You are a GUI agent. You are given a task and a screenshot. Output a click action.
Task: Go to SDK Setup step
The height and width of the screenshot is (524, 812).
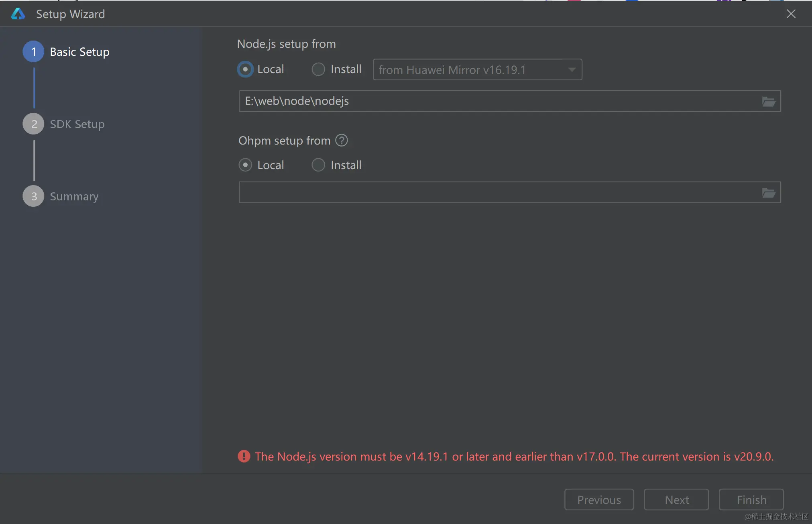(77, 124)
